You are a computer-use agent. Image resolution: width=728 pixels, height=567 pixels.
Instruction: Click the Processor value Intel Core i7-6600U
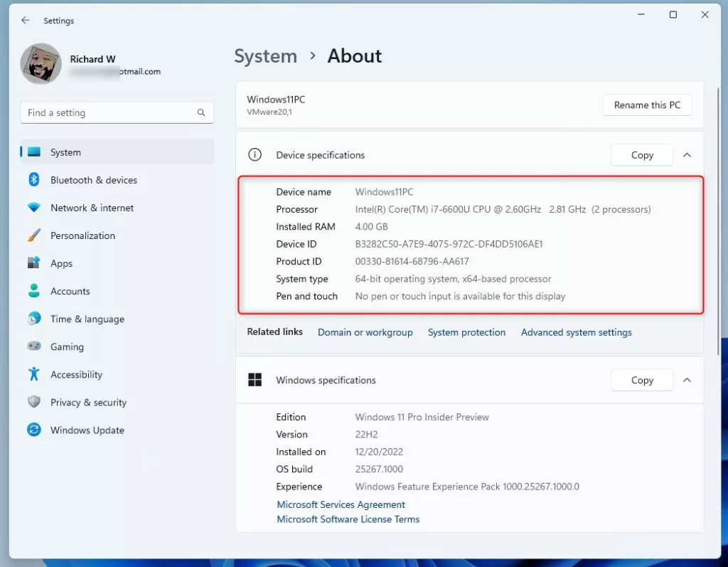503,210
